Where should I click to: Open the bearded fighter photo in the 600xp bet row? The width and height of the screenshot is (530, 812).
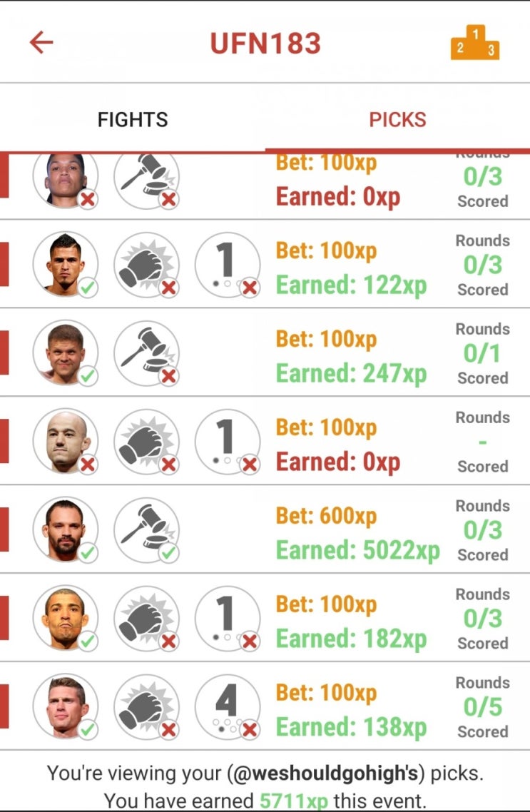pos(65,529)
